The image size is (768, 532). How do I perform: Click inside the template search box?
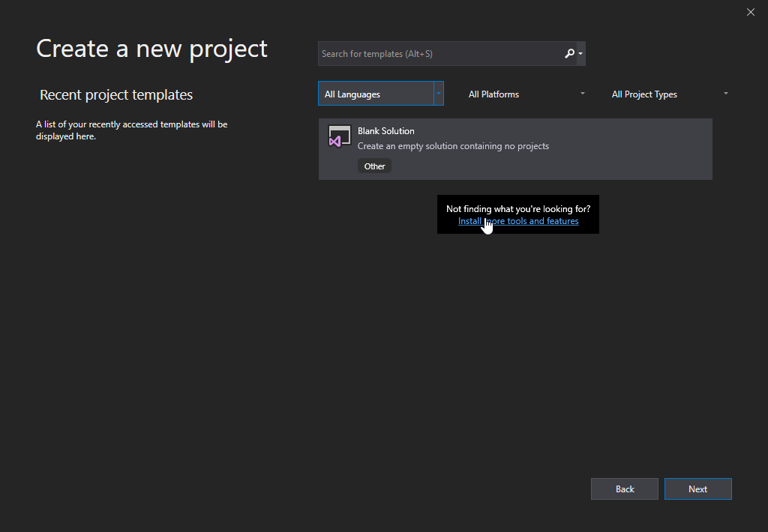pos(442,53)
